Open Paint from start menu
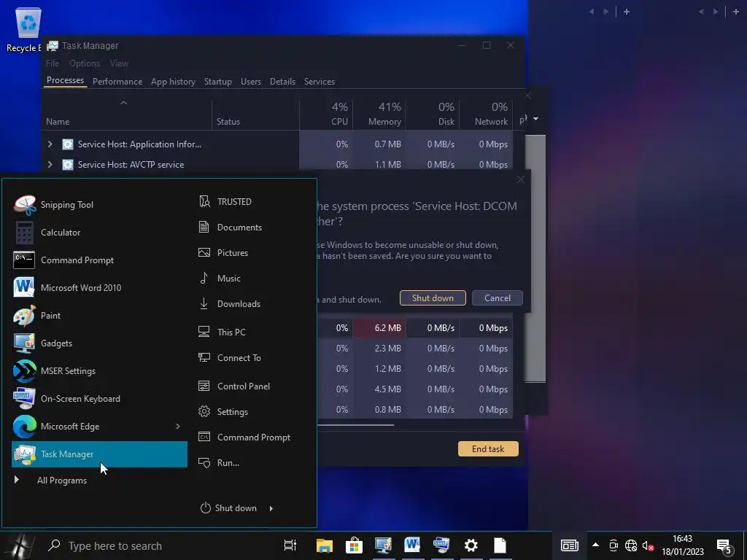 (99, 315)
